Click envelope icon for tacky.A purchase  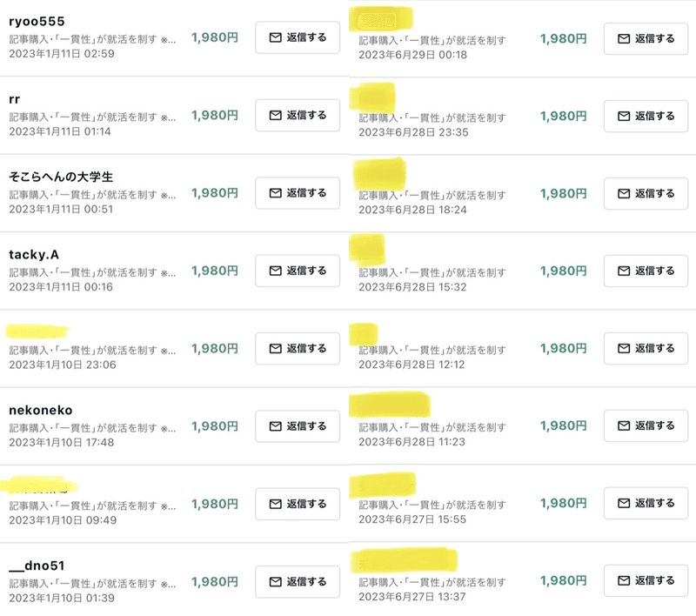click(x=275, y=271)
